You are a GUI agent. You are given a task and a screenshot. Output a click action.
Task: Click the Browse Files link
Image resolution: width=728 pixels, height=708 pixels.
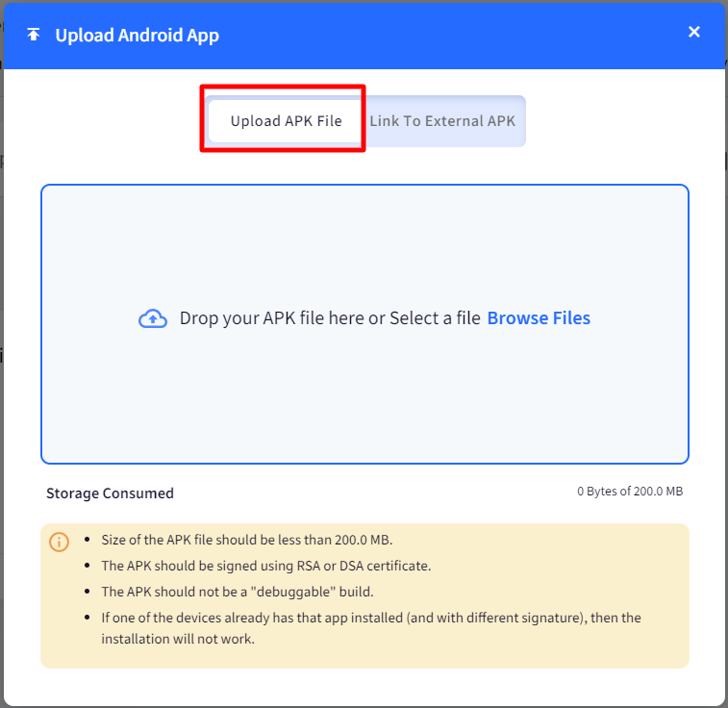pos(539,318)
